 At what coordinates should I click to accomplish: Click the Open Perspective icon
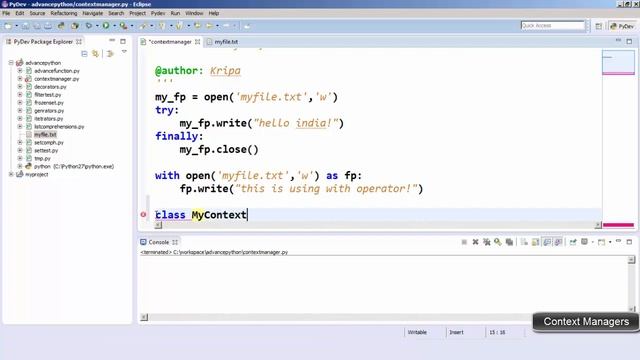pyautogui.click(x=598, y=26)
